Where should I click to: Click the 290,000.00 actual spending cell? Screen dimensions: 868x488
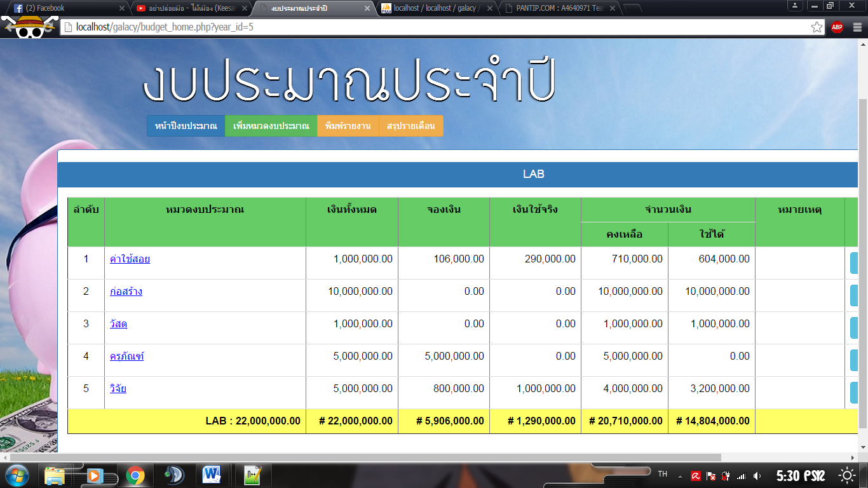[535, 263]
